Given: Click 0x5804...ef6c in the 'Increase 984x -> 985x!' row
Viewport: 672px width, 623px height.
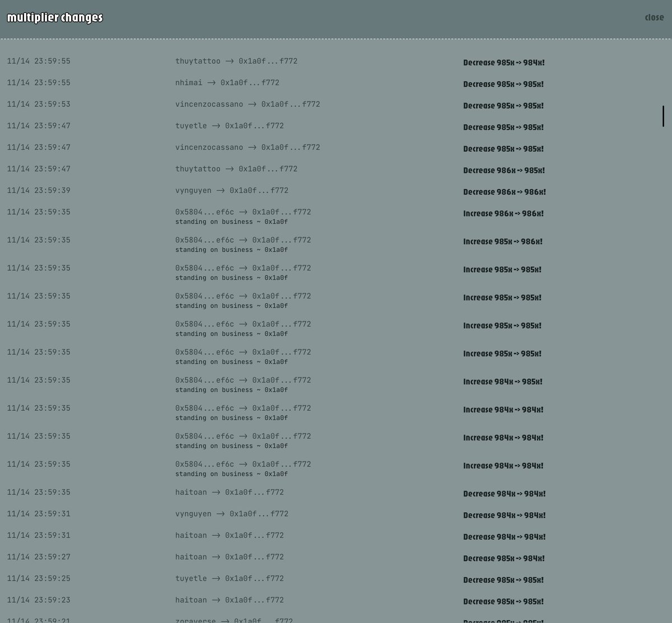Looking at the screenshot, I should [x=204, y=380].
